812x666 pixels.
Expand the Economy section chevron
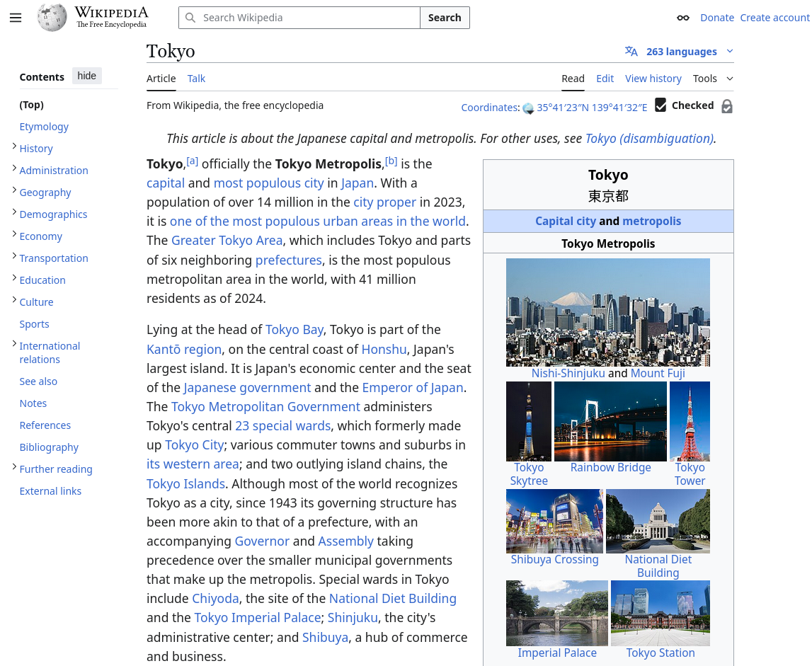coord(14,234)
